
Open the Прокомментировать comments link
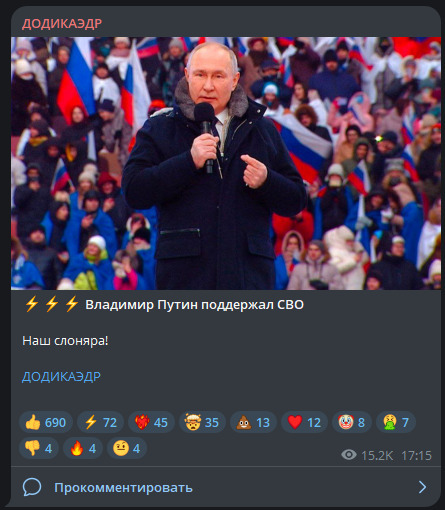point(123,488)
